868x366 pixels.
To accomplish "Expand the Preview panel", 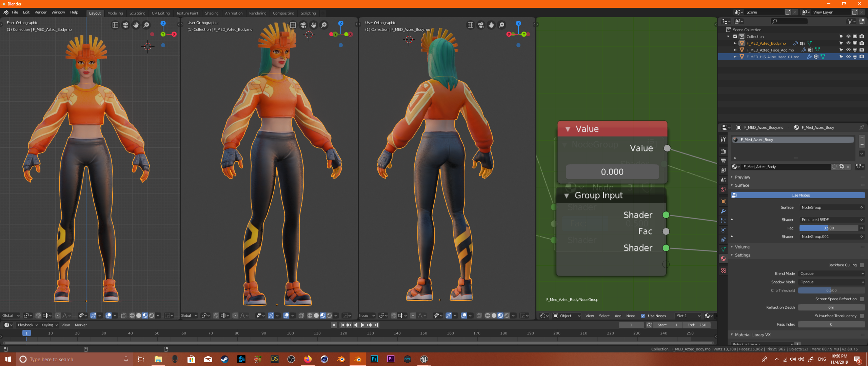I will click(742, 177).
